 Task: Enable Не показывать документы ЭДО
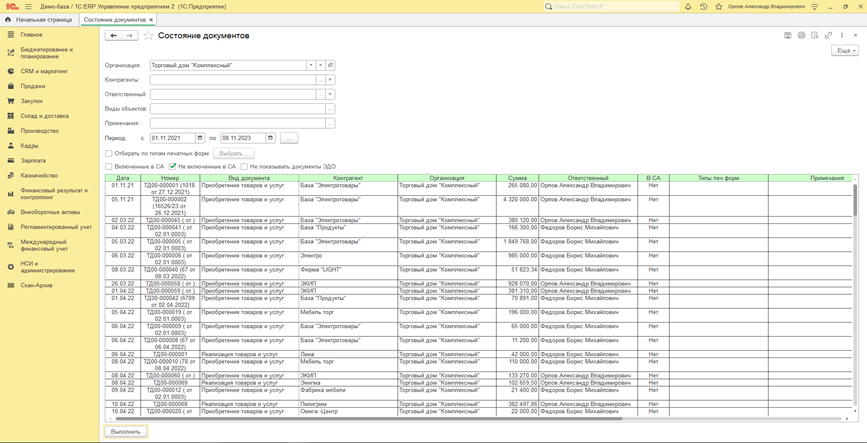[x=244, y=166]
